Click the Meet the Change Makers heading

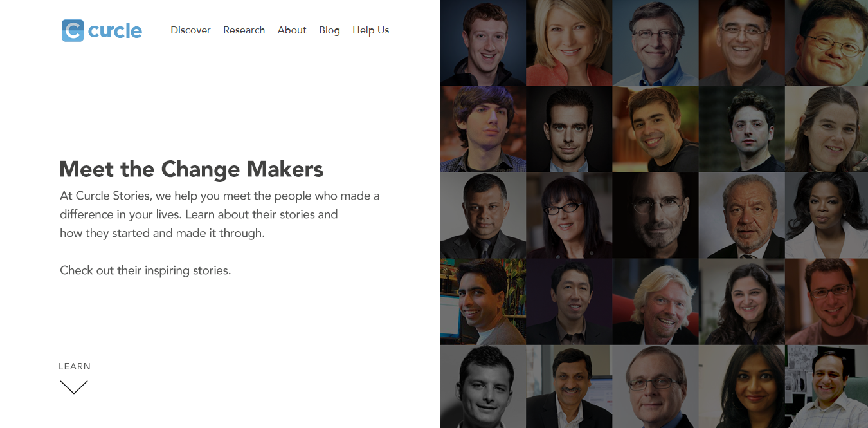pyautogui.click(x=191, y=169)
